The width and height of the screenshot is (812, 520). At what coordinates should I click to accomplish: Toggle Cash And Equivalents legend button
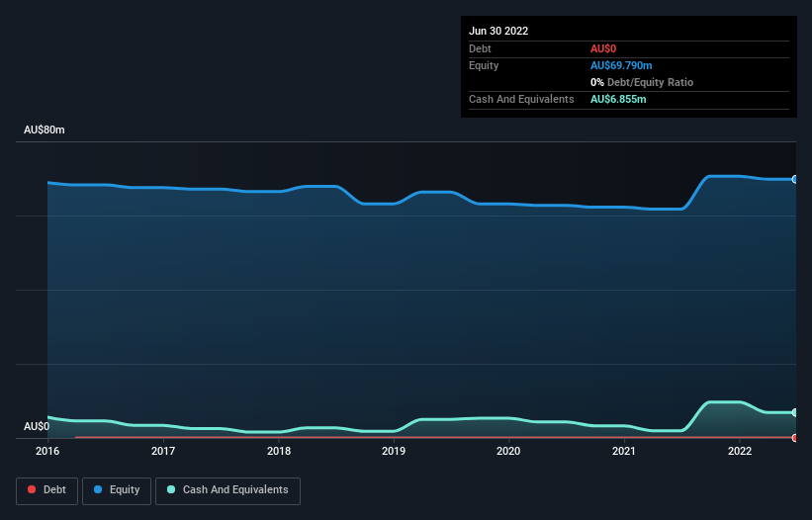pyautogui.click(x=227, y=490)
